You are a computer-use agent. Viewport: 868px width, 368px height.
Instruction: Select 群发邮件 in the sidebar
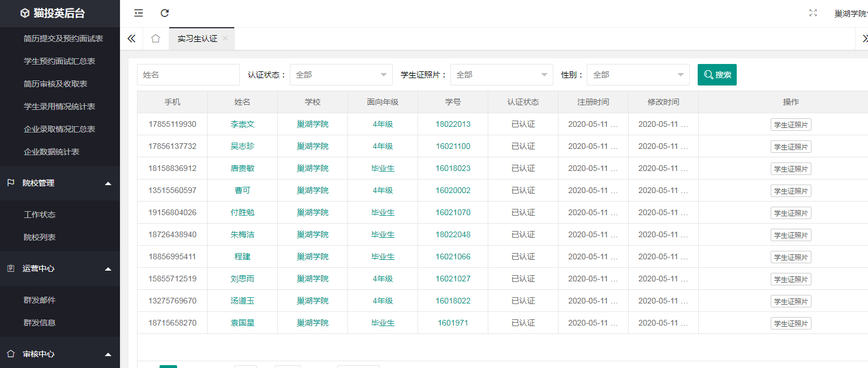(x=40, y=300)
